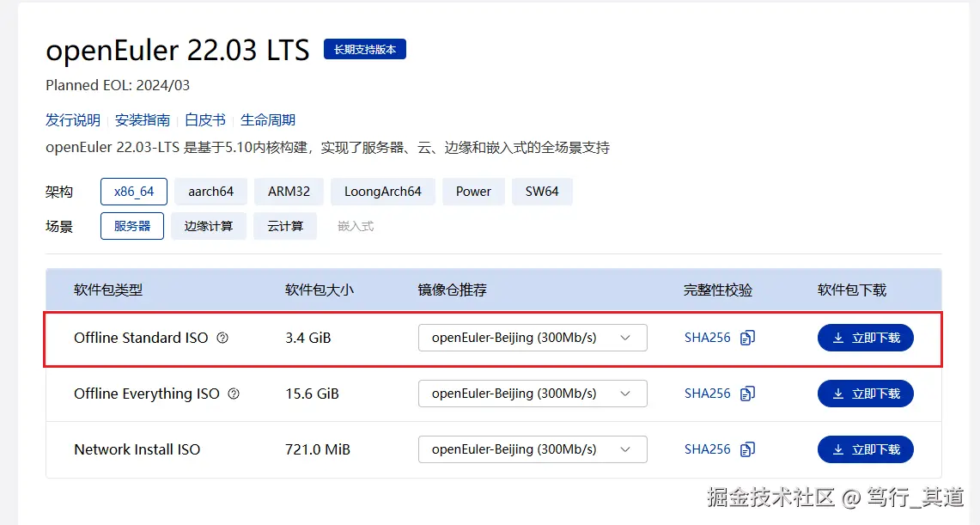Click the 完整性校验 column header
The image size is (980, 525).
coord(718,290)
